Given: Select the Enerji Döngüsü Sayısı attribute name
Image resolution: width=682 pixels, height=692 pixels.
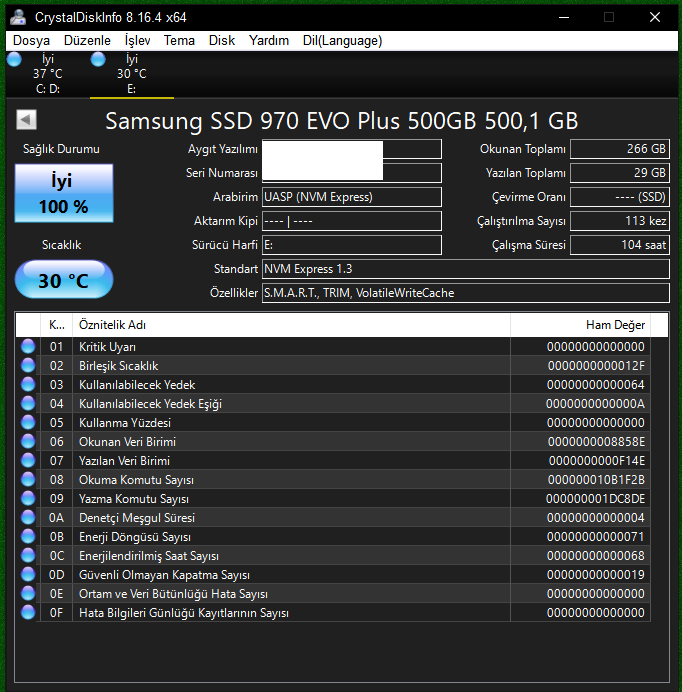Looking at the screenshot, I should pos(135,537).
